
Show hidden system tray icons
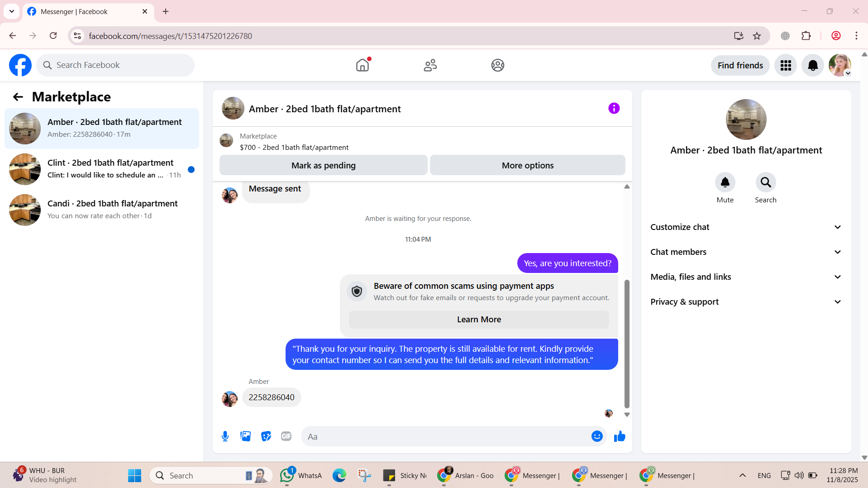pos(742,476)
